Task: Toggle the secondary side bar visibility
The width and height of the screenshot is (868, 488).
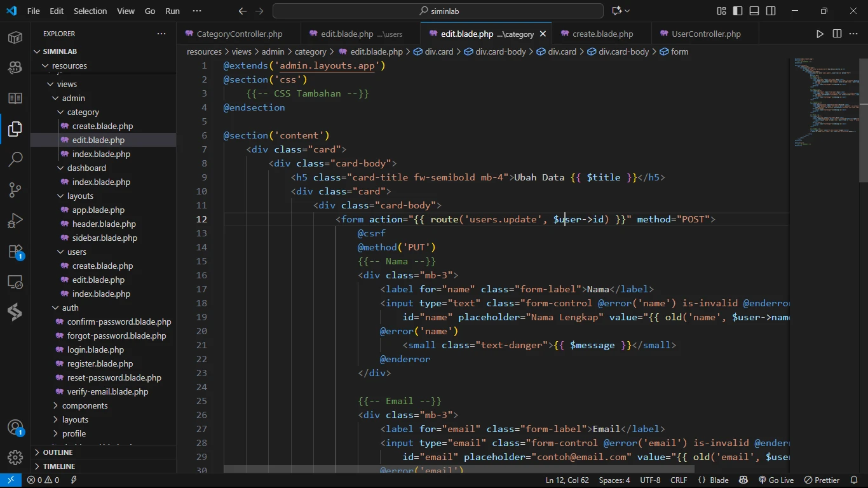Action: tap(771, 11)
